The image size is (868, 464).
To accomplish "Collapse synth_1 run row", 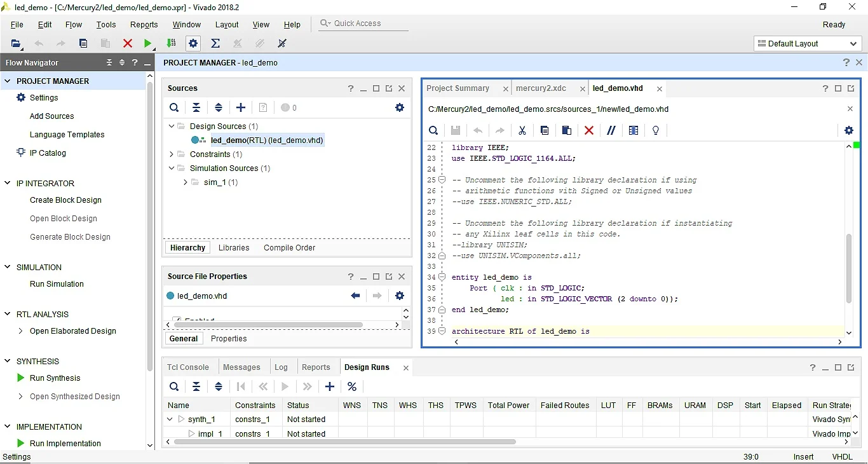I will pos(170,420).
